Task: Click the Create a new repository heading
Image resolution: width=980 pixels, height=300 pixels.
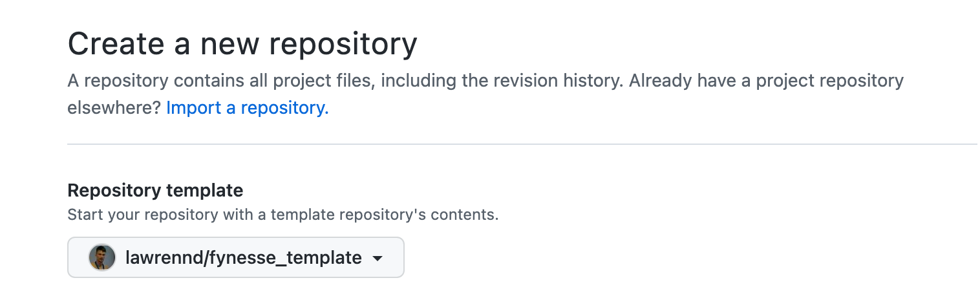Action: click(242, 44)
